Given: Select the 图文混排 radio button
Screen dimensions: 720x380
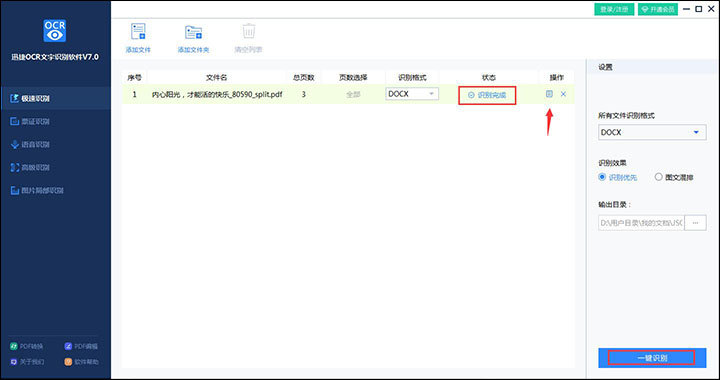Looking at the screenshot, I should tap(658, 177).
